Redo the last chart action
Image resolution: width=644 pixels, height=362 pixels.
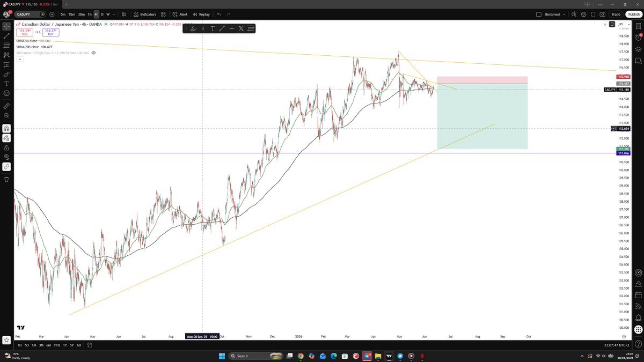(x=229, y=14)
